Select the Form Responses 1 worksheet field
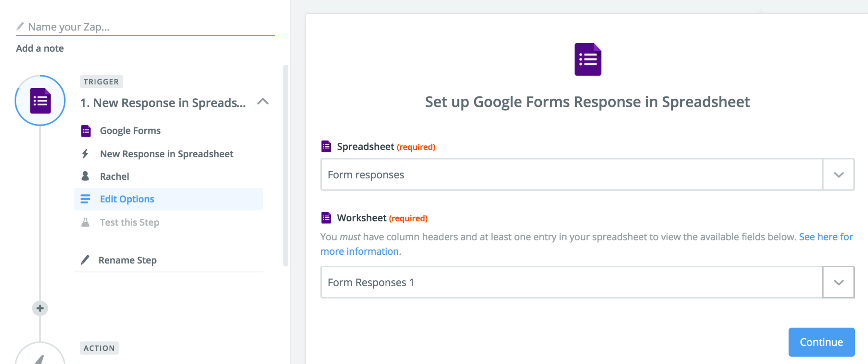Image resolution: width=868 pixels, height=364 pixels. pyautogui.click(x=571, y=282)
